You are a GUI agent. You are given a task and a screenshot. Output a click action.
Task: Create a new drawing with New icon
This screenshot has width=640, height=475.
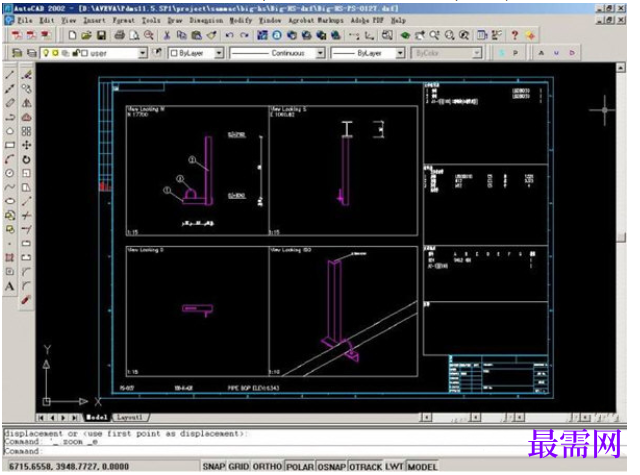pos(72,36)
